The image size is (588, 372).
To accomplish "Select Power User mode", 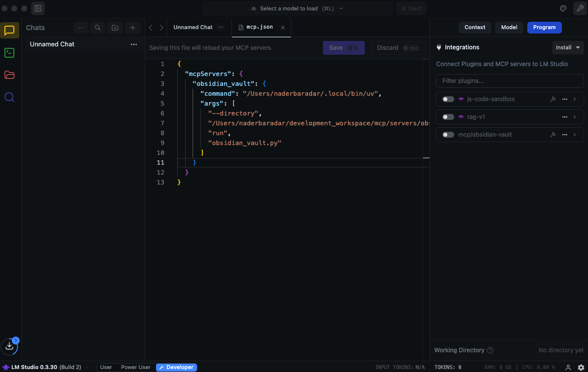I will coord(136,367).
